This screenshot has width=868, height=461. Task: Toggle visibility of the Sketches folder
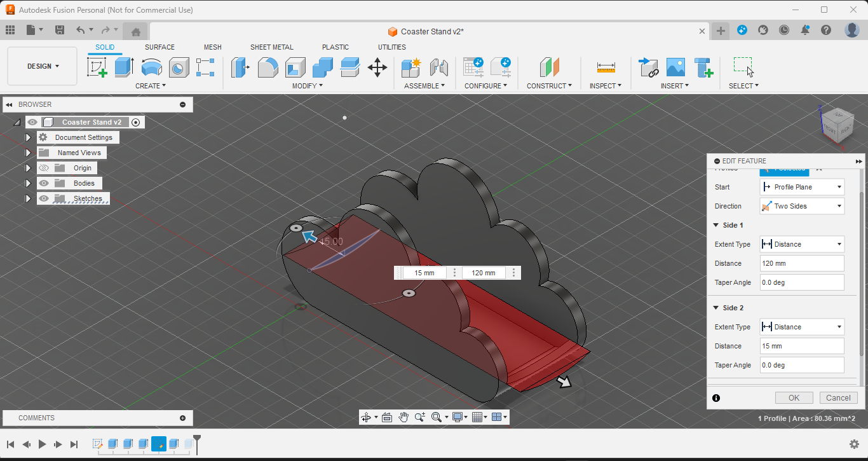click(43, 198)
